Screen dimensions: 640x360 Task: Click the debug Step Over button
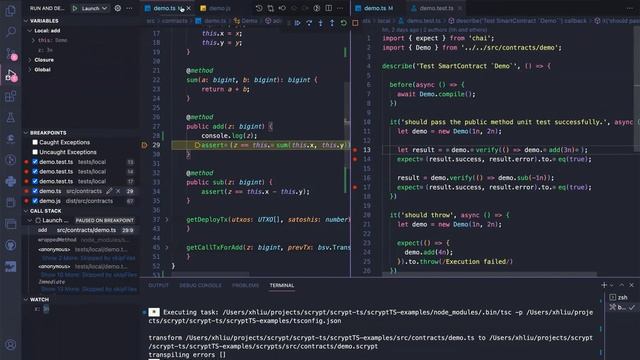point(309,23)
